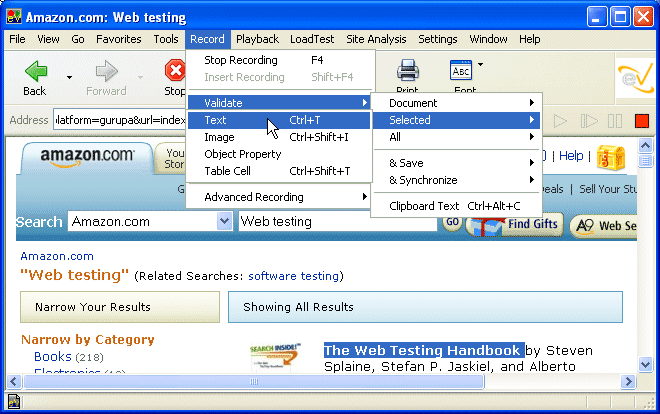Expand the Validate submenu
This screenshot has width=660, height=414.
279,103
